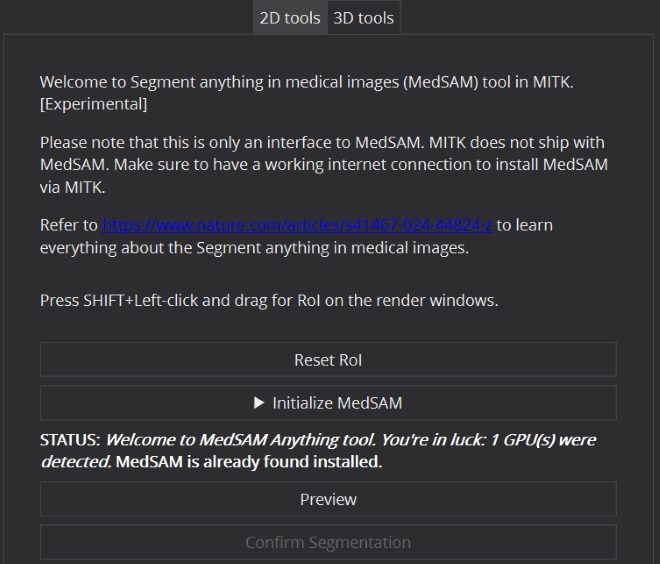Open the 3D tools tab

pos(364,18)
